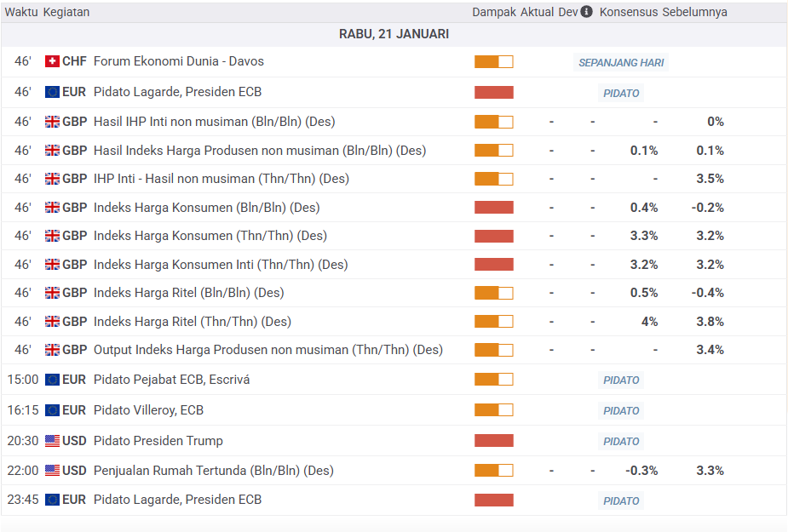Click the Dampak column header
Image resolution: width=788 pixels, height=532 pixels.
coord(494,12)
